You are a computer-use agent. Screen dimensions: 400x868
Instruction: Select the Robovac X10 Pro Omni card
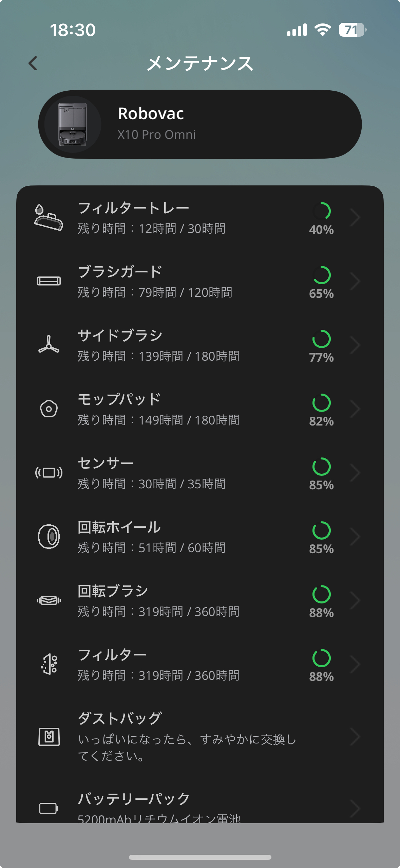coord(200,124)
